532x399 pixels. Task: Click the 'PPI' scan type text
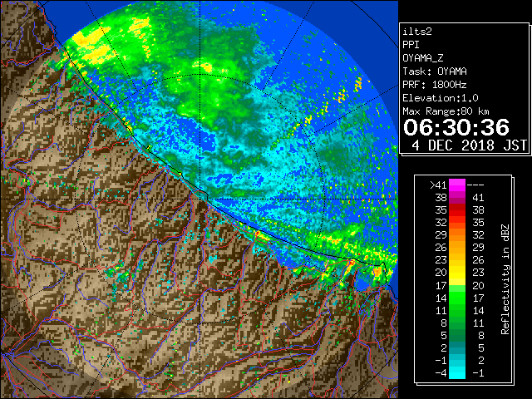411,45
